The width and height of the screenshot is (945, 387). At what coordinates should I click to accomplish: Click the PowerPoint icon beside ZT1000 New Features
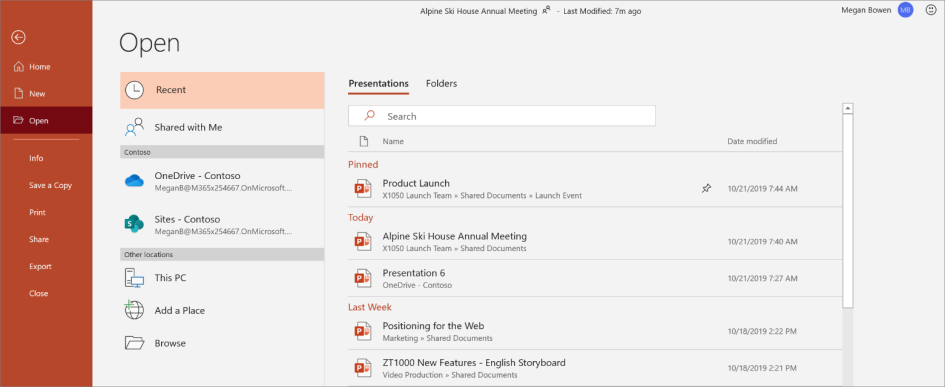point(362,367)
